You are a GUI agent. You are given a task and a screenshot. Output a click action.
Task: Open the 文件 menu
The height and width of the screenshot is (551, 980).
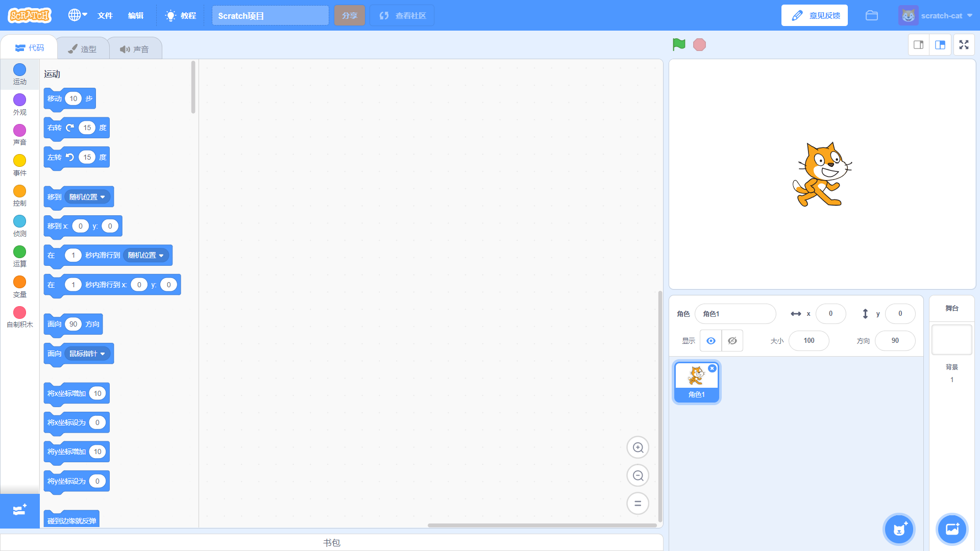click(105, 15)
